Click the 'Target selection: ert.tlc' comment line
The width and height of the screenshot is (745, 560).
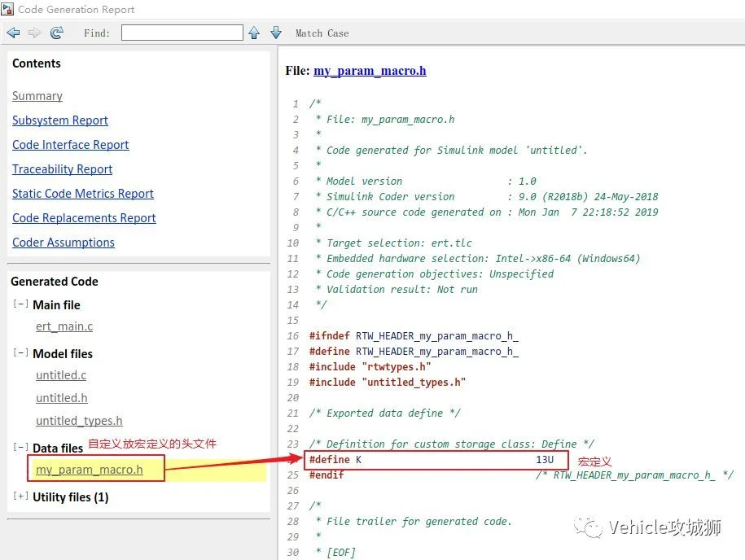pyautogui.click(x=394, y=243)
